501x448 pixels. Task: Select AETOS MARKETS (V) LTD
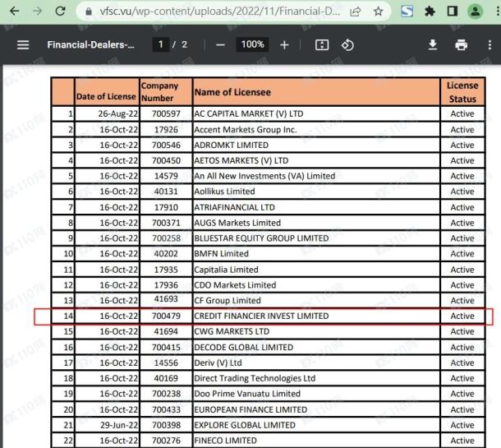pos(241,160)
